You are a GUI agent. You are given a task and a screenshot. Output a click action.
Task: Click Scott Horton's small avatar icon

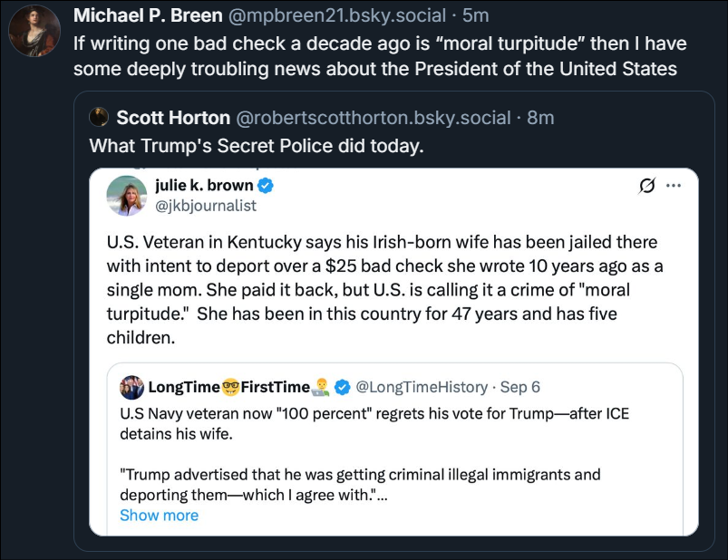(x=98, y=118)
